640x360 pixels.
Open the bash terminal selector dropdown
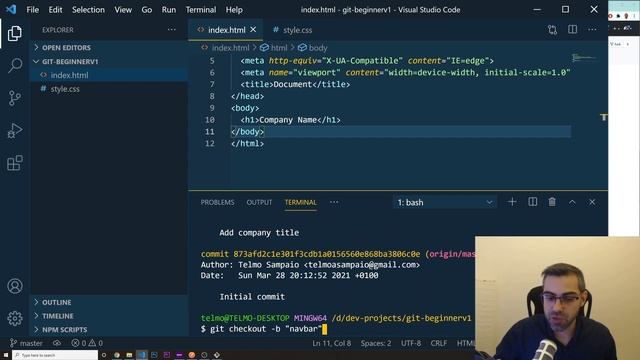tap(445, 202)
